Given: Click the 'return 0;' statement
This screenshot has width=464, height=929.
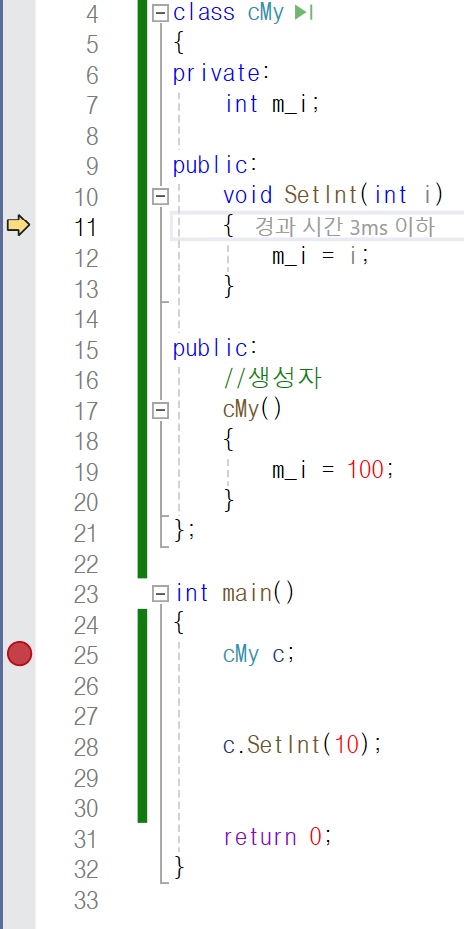Looking at the screenshot, I should (278, 837).
